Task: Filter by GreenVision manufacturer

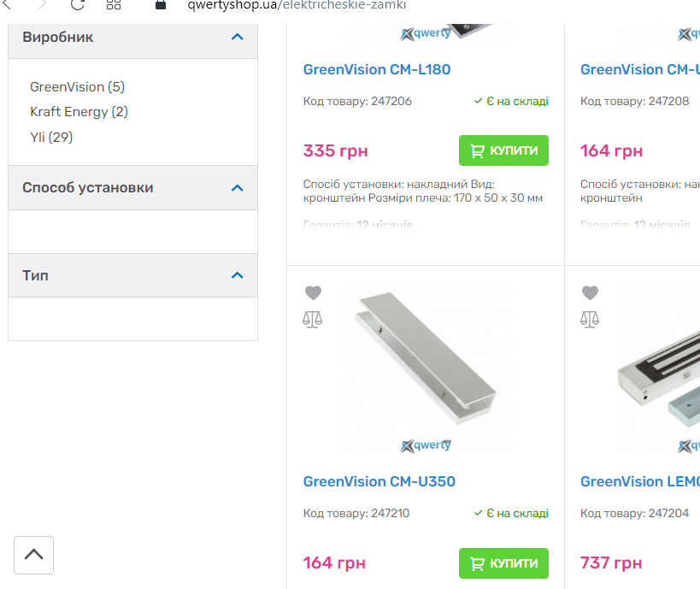Action: pyautogui.click(x=77, y=87)
